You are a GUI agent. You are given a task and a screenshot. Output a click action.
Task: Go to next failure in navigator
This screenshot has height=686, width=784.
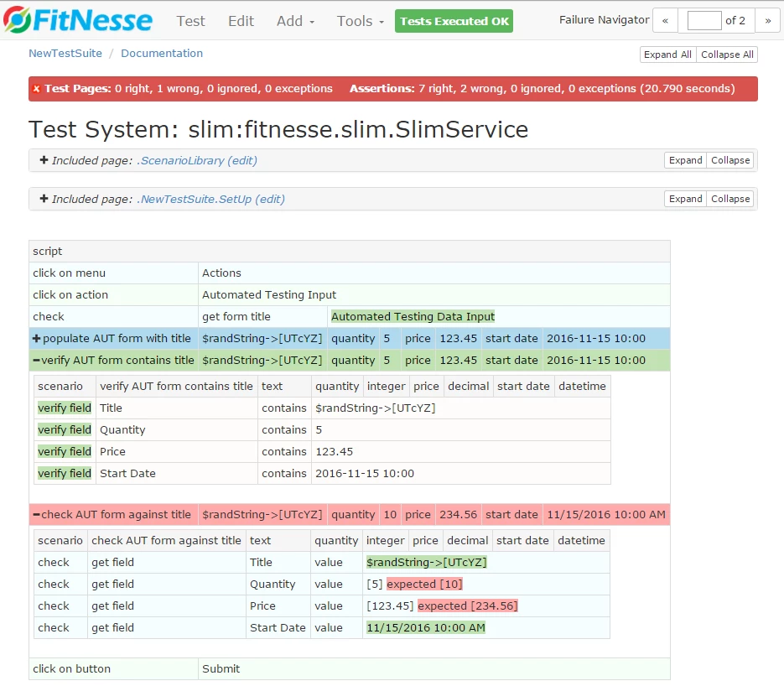pyautogui.click(x=767, y=20)
